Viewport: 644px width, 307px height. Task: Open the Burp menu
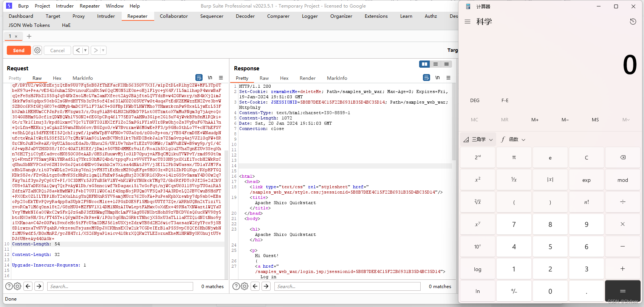[23, 6]
